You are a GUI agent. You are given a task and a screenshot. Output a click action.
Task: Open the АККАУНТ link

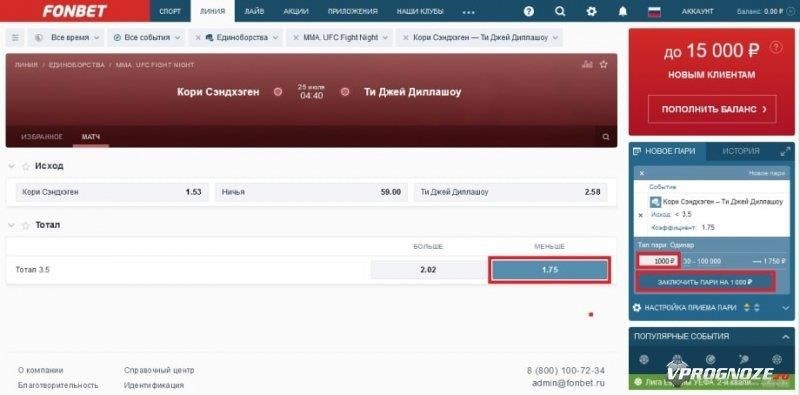coord(697,11)
